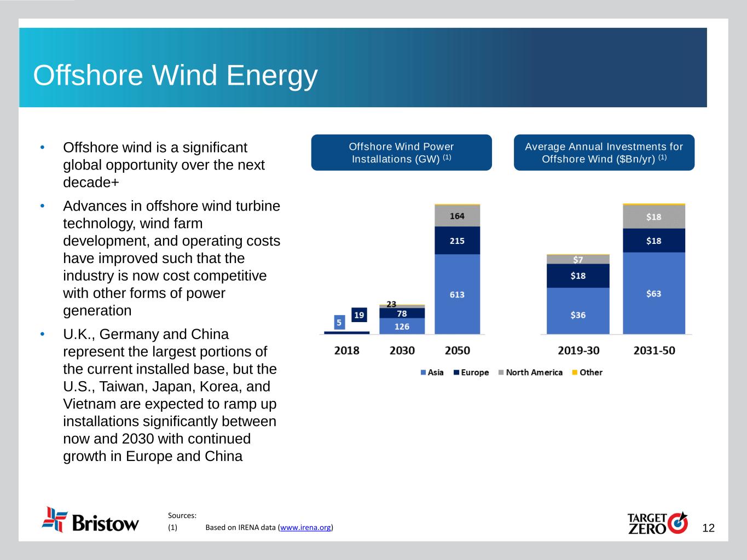This screenshot has height=560, width=747.
Task: Click the Asia legend color swatch
Action: pyautogui.click(x=423, y=372)
